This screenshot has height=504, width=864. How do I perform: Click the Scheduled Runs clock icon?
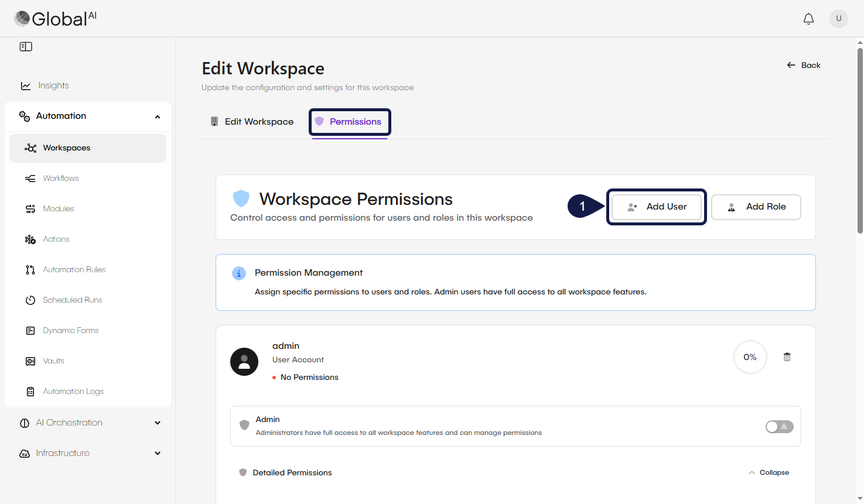click(x=30, y=300)
